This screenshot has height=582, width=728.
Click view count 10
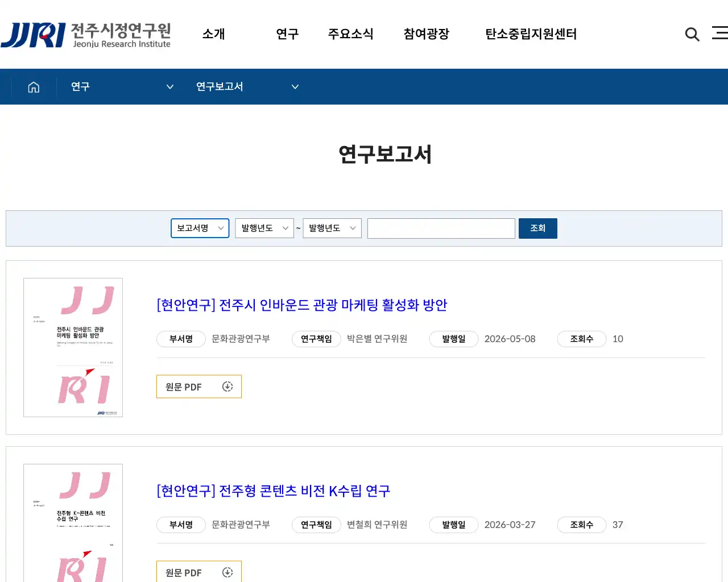618,339
